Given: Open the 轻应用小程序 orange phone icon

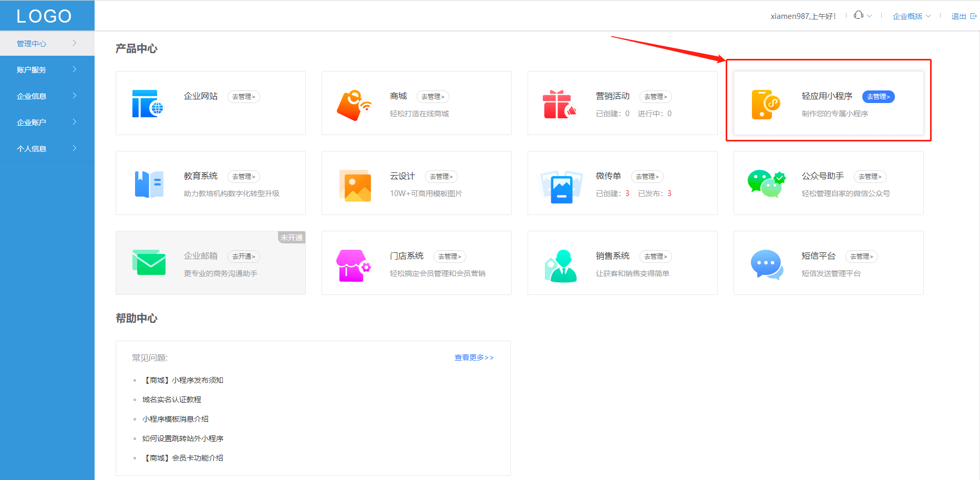Looking at the screenshot, I should [x=766, y=105].
